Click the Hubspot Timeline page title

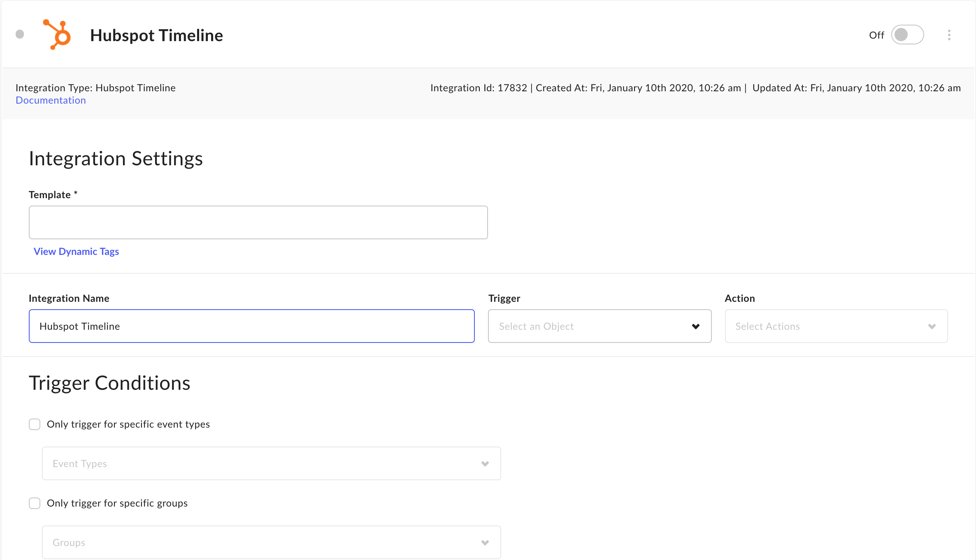[156, 35]
